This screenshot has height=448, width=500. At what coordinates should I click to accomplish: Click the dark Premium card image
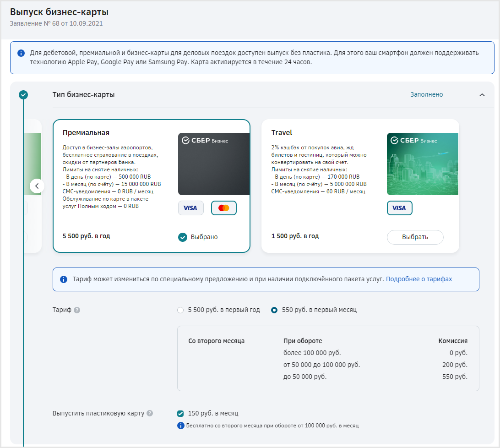coord(213,164)
